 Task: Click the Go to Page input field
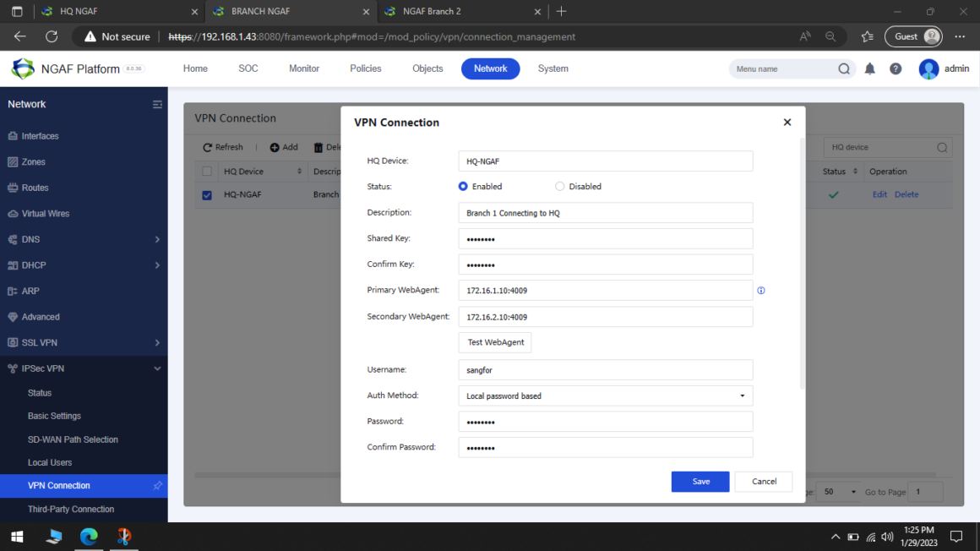coord(926,491)
